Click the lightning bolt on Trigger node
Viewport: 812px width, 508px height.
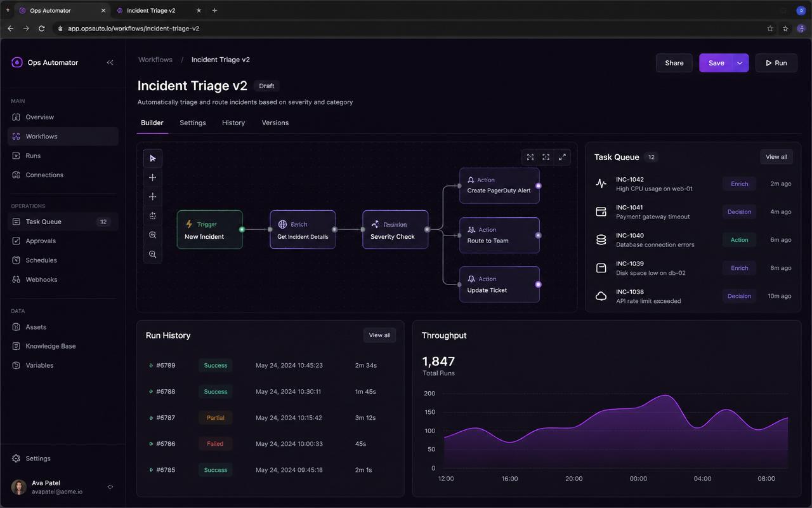189,224
